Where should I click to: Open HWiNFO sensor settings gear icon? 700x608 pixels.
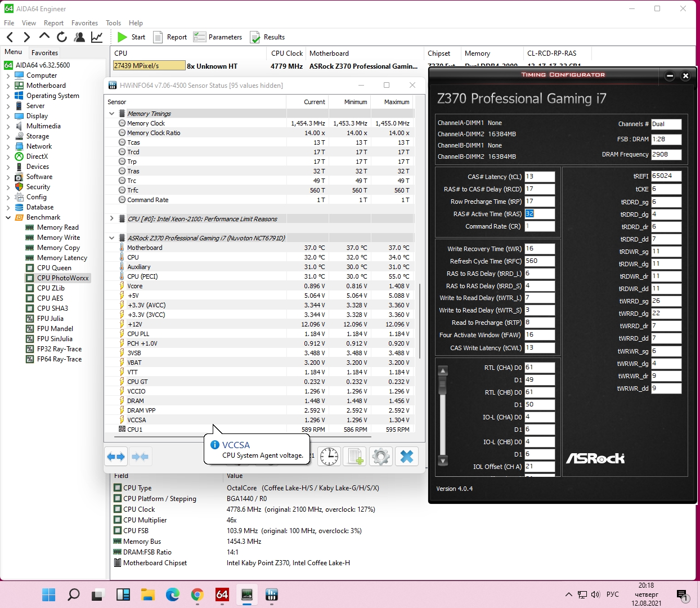pyautogui.click(x=380, y=457)
